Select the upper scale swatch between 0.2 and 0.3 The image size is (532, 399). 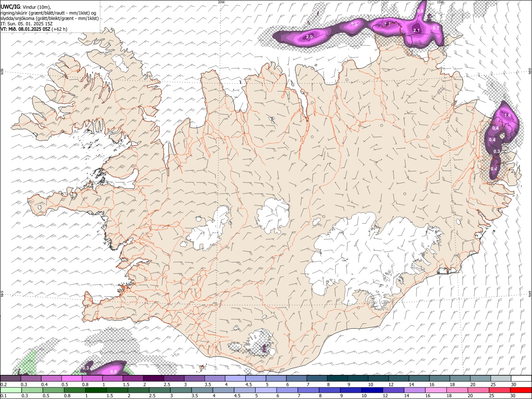(10, 379)
